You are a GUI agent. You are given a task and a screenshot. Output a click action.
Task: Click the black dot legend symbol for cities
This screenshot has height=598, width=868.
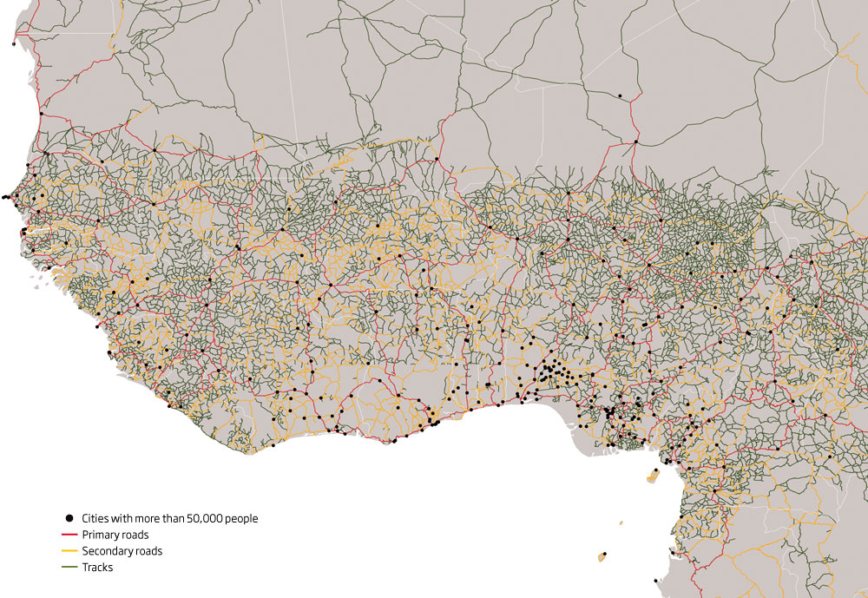(69, 519)
